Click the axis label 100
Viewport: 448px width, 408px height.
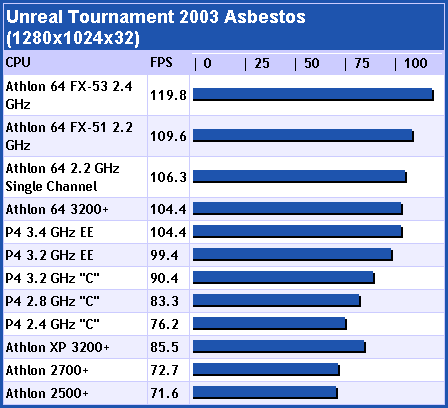point(415,63)
